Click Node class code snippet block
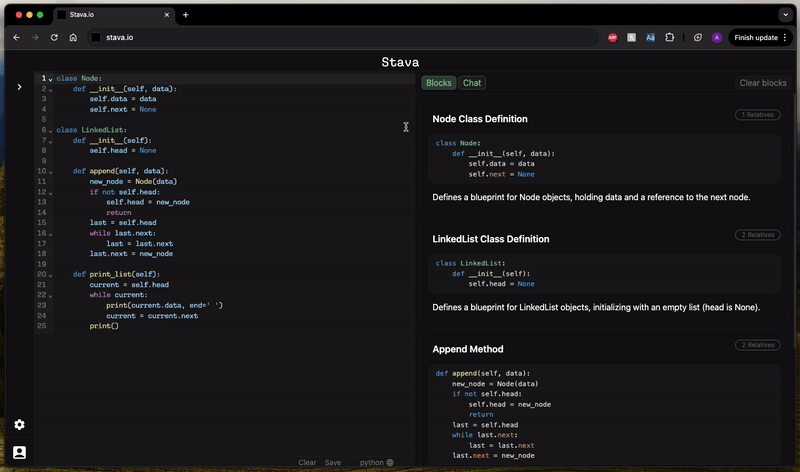Viewport: 800px width, 472px height. (x=605, y=159)
